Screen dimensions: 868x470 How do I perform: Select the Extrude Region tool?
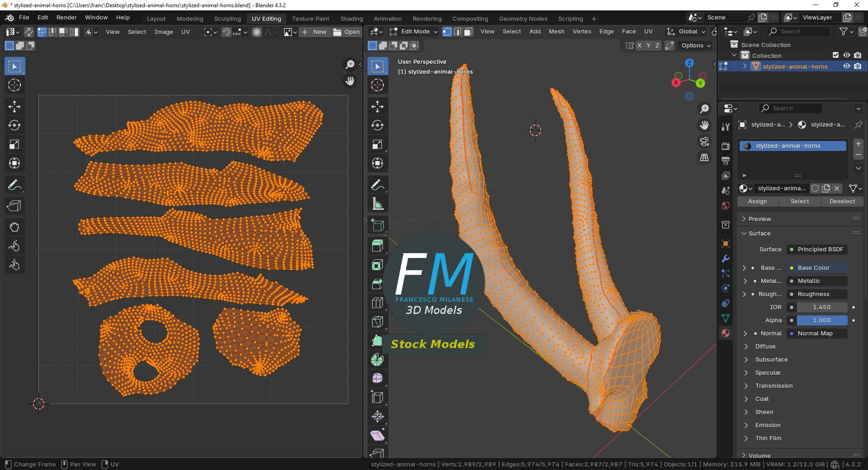coord(377,246)
